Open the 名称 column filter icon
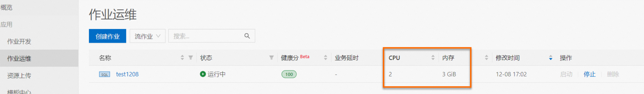The height and width of the screenshot is (94, 644). pyautogui.click(x=191, y=58)
